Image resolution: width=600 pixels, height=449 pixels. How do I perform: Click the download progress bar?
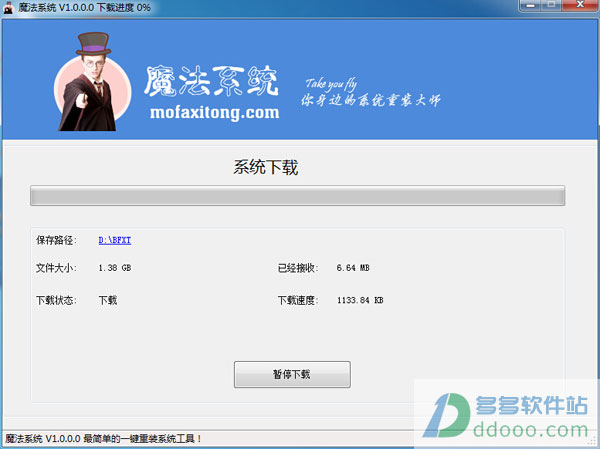297,196
